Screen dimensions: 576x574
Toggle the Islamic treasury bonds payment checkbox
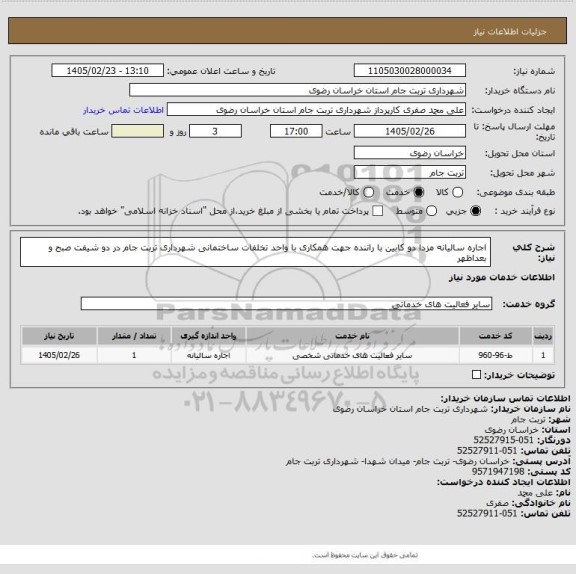[x=377, y=211]
